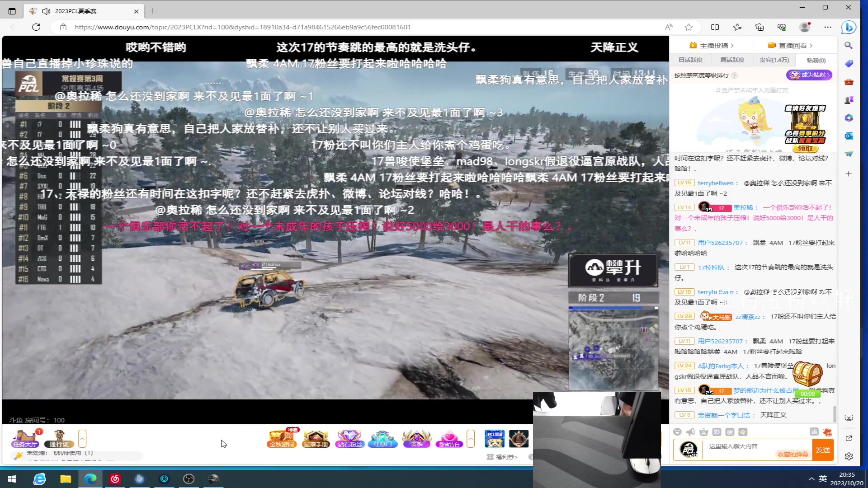The height and width of the screenshot is (488, 868).
Task: Toggle the 彩 colored danmaku option
Action: (717, 432)
